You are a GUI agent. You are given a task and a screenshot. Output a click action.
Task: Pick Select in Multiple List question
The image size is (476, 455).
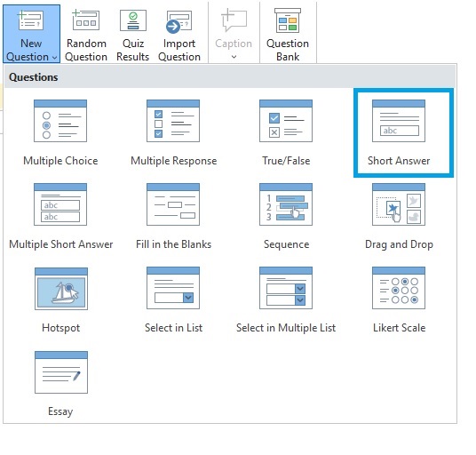click(x=286, y=300)
